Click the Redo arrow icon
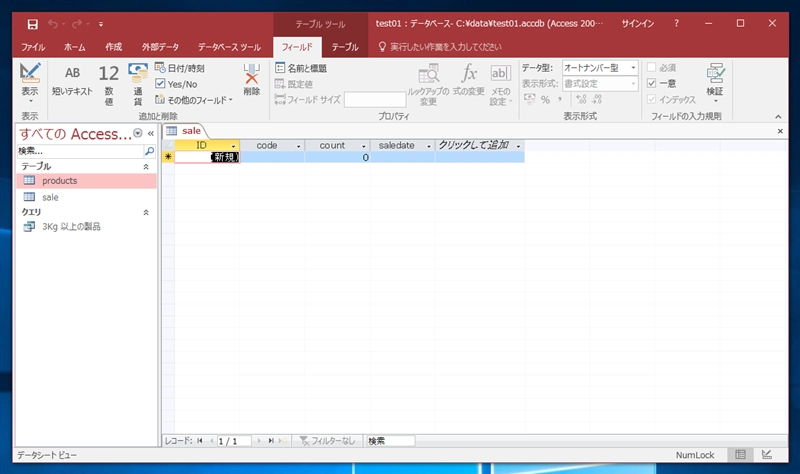This screenshot has width=800, height=474. pos(77,23)
